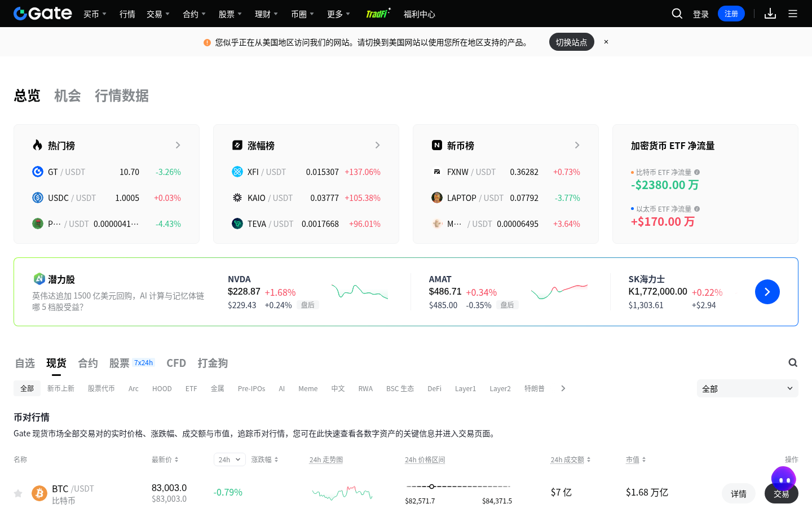Click the 潜力股 AI icon
This screenshot has width=812, height=508.
pyautogui.click(x=39, y=279)
